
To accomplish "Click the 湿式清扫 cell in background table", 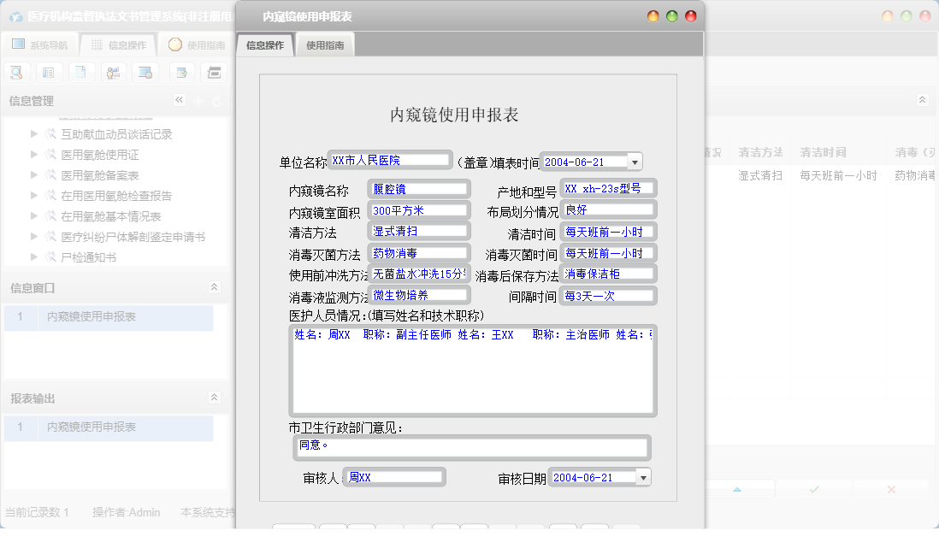I will pyautogui.click(x=760, y=175).
